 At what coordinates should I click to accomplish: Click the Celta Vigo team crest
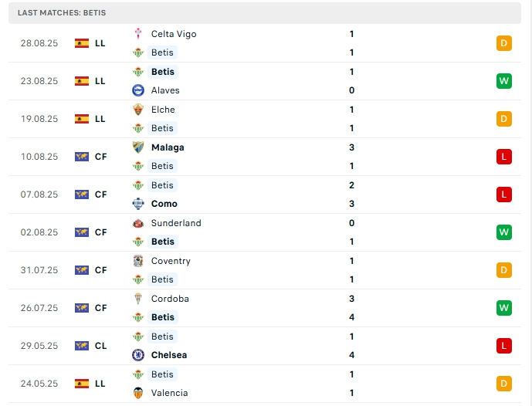pyautogui.click(x=138, y=34)
